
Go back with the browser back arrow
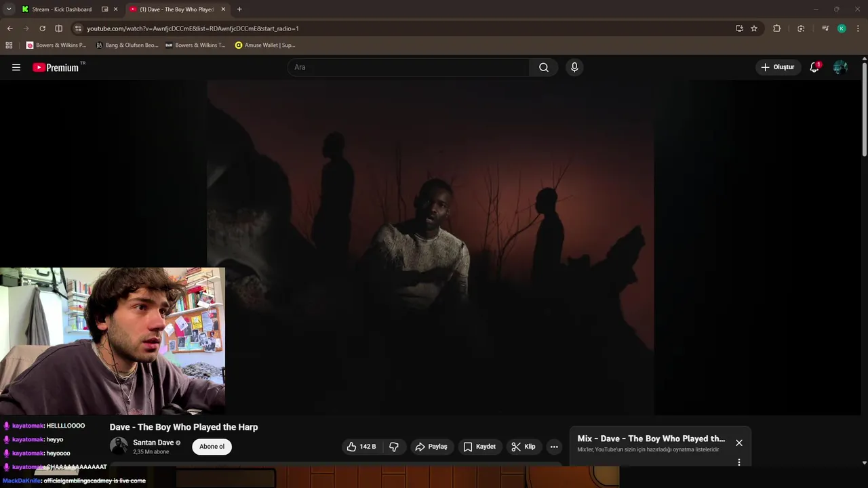9,28
